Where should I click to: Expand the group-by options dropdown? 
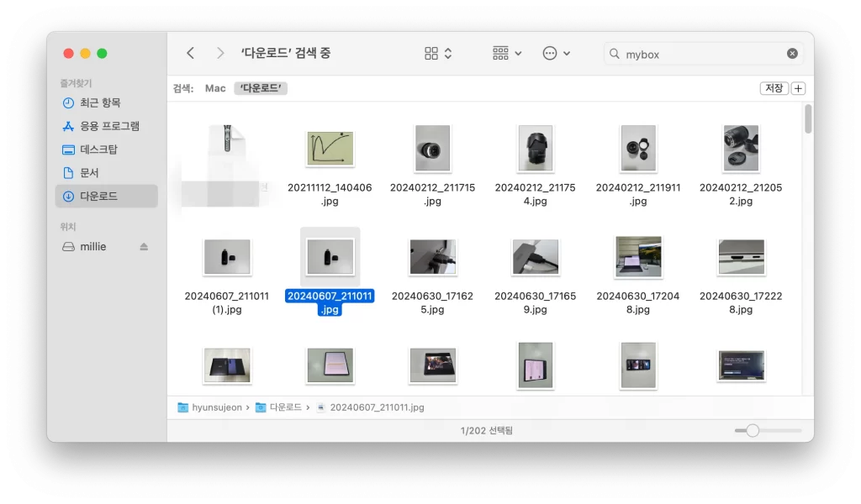pyautogui.click(x=507, y=54)
